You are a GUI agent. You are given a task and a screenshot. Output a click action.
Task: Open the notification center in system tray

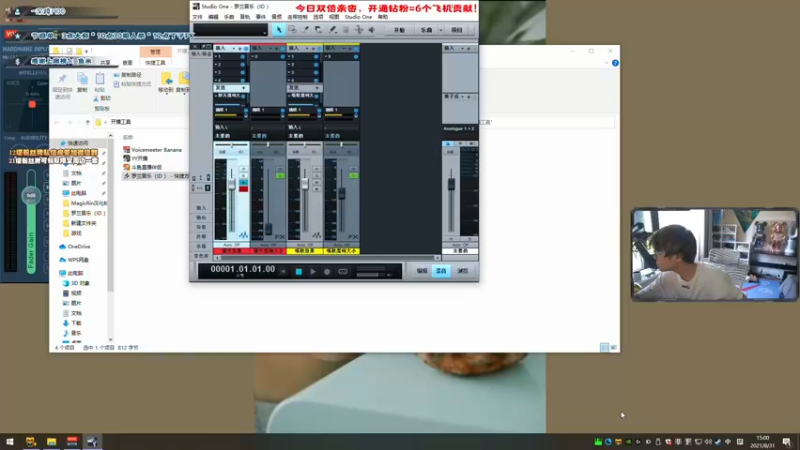tap(786, 442)
